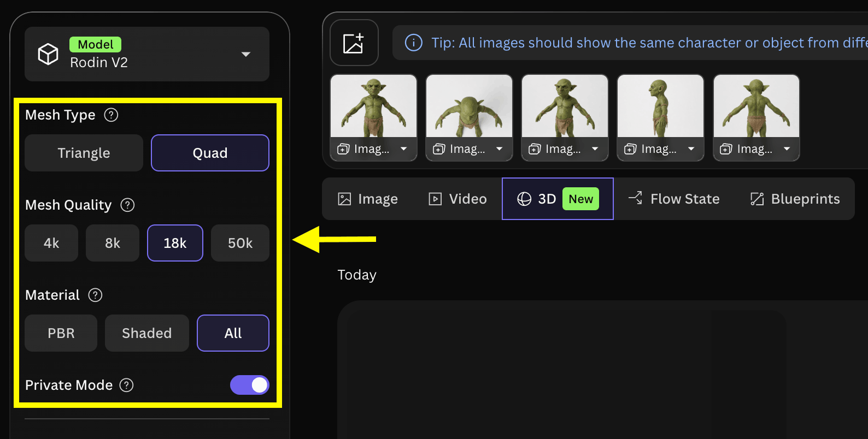The width and height of the screenshot is (868, 439).
Task: Click the top-view goblin thumbnail
Action: tap(469, 106)
